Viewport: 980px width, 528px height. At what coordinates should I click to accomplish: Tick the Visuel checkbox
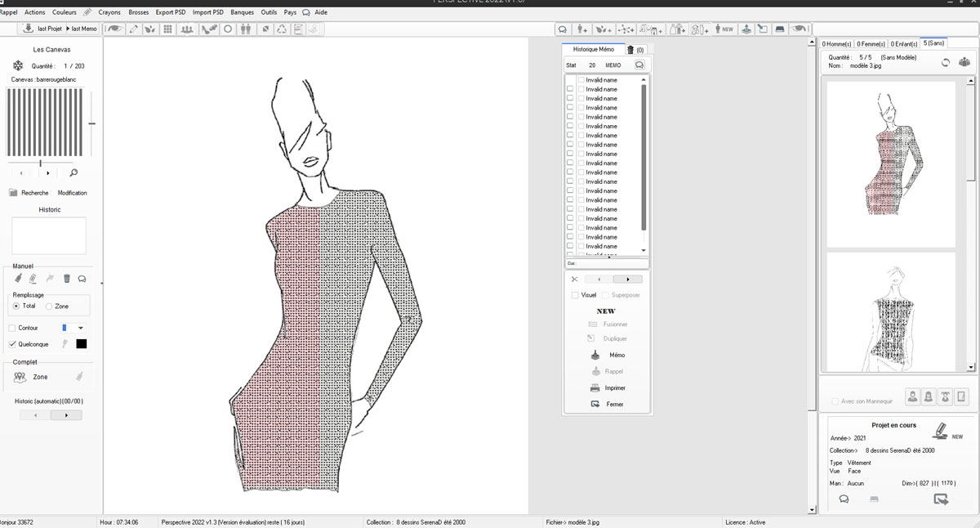pos(575,295)
